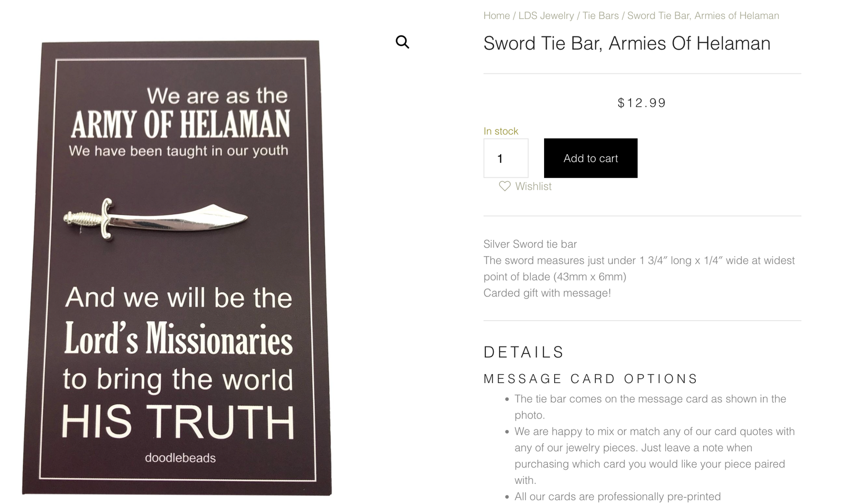
Task: Click the heart icon beside Wishlist
Action: pos(505,186)
